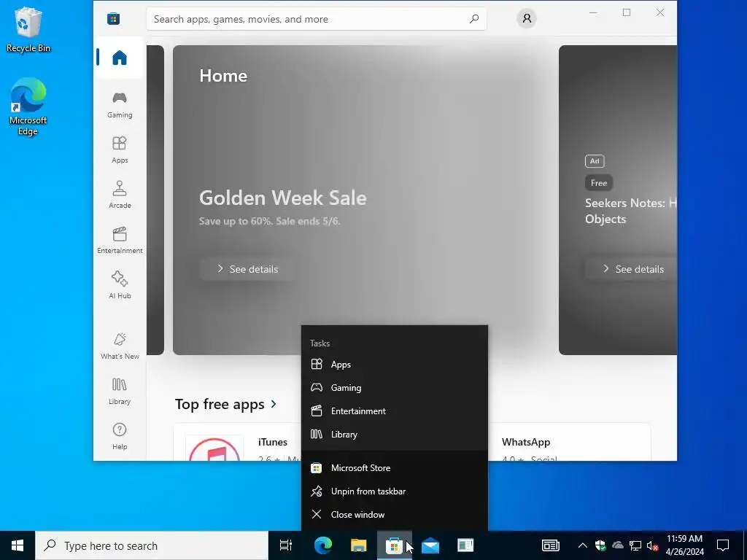747x560 pixels.
Task: Click the Golden Week Sale banner title
Action: point(283,198)
